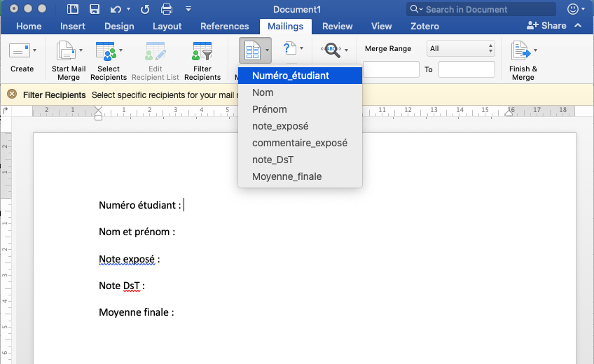Click the first-line indent marker on ruler

[x=98, y=108]
